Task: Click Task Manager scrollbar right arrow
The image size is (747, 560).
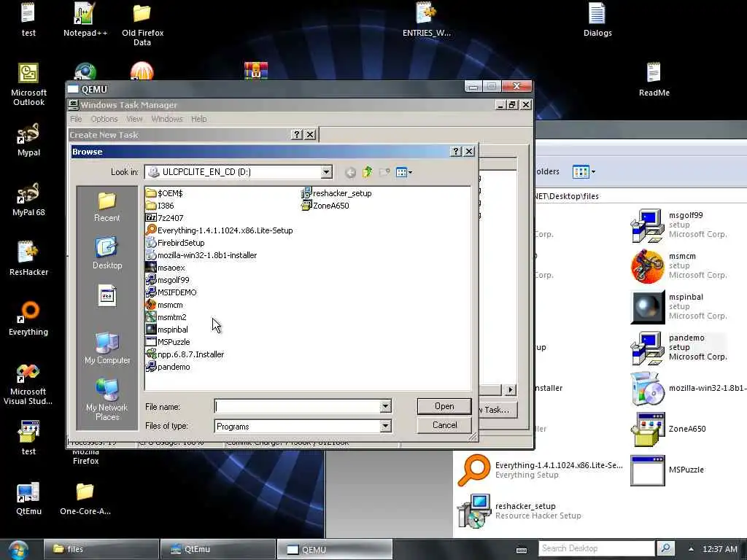Action: click(x=510, y=389)
